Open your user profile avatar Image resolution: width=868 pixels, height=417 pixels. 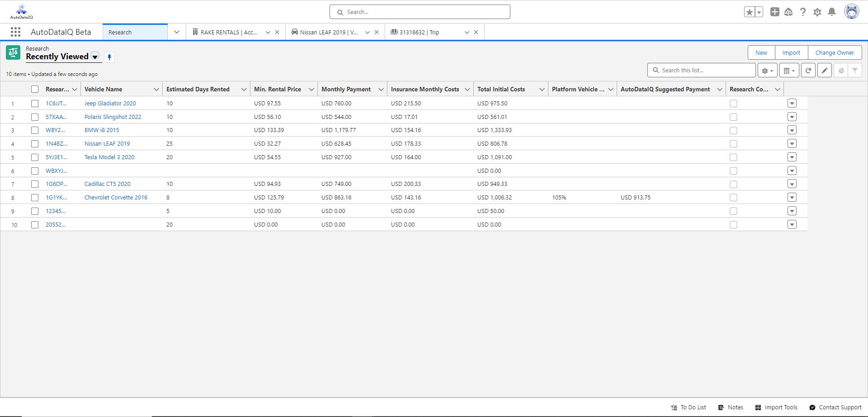(852, 11)
